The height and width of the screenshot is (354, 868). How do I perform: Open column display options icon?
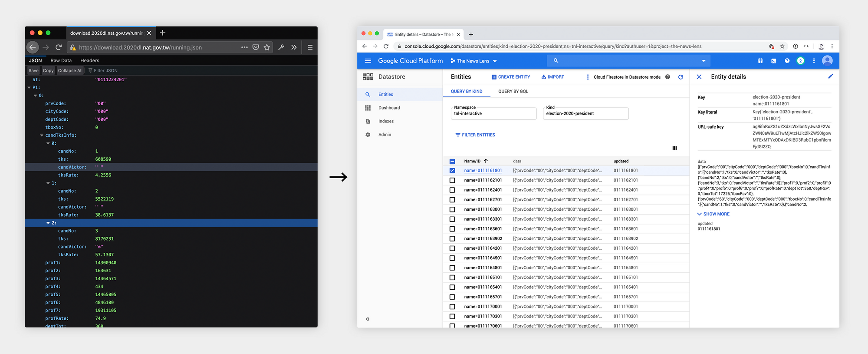click(674, 148)
